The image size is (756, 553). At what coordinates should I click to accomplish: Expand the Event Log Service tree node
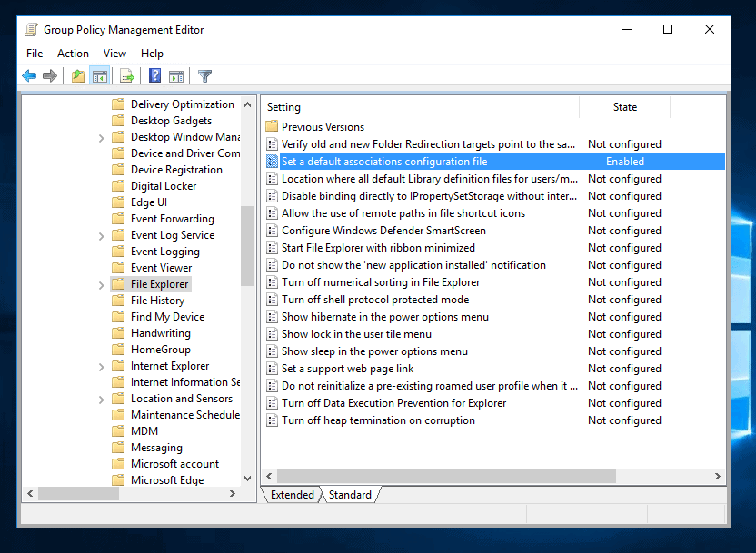tap(101, 236)
